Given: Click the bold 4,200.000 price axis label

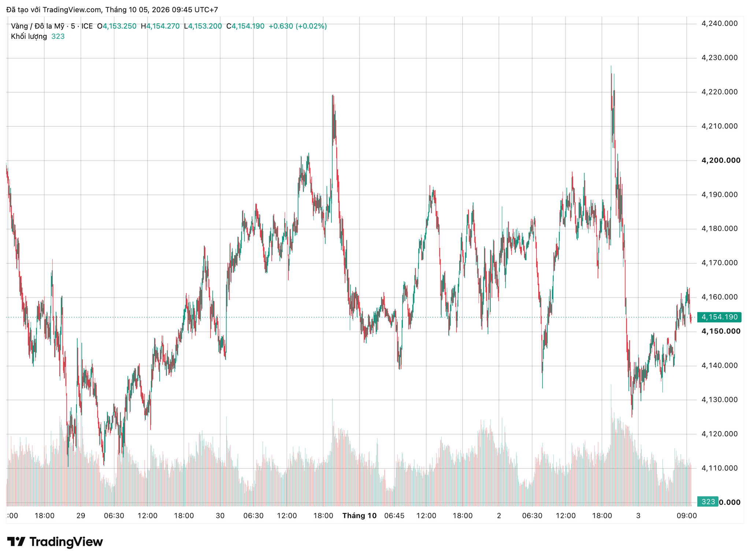Looking at the screenshot, I should 721,160.
